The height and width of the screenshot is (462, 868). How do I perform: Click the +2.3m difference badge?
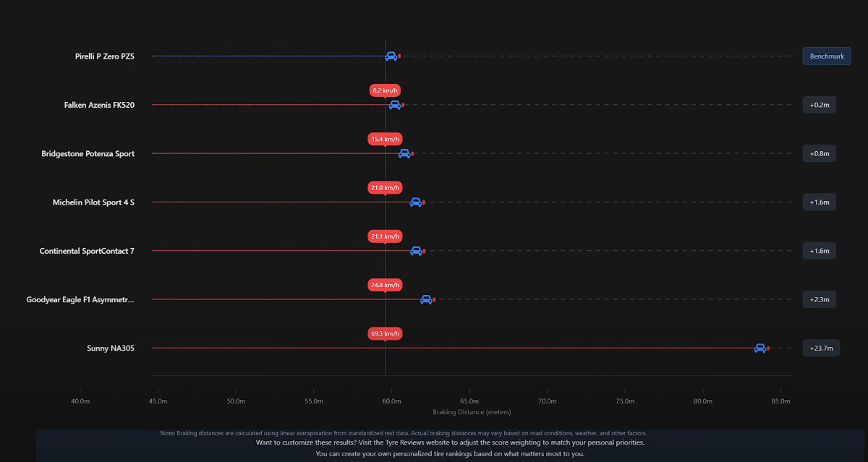pyautogui.click(x=819, y=299)
